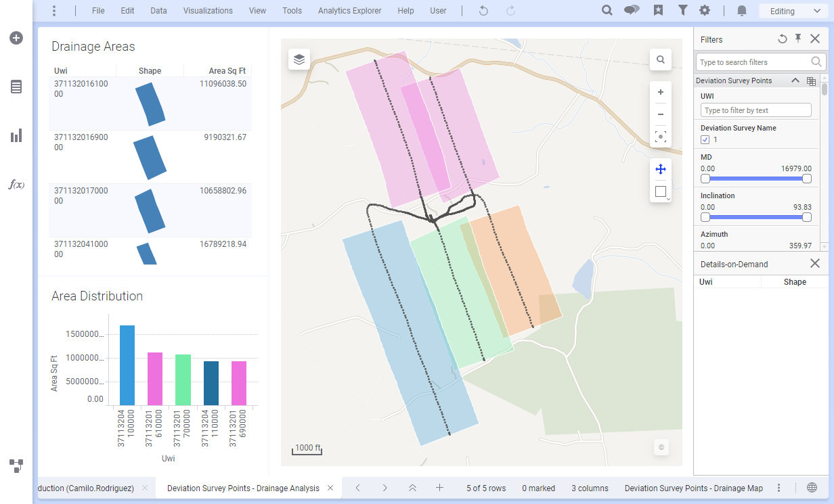
Task: Click the MD slider right handle
Action: (806, 179)
